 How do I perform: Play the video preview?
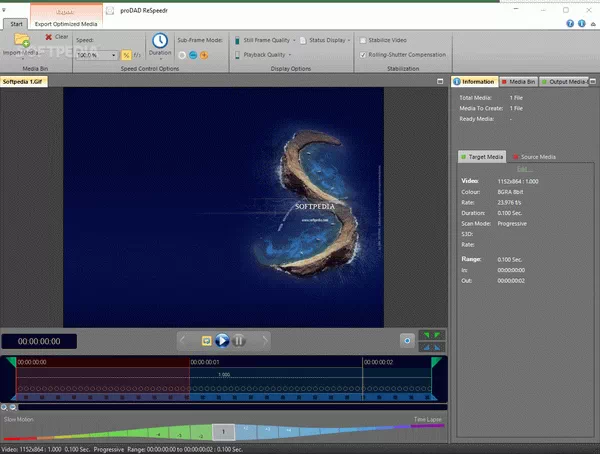coord(222,340)
